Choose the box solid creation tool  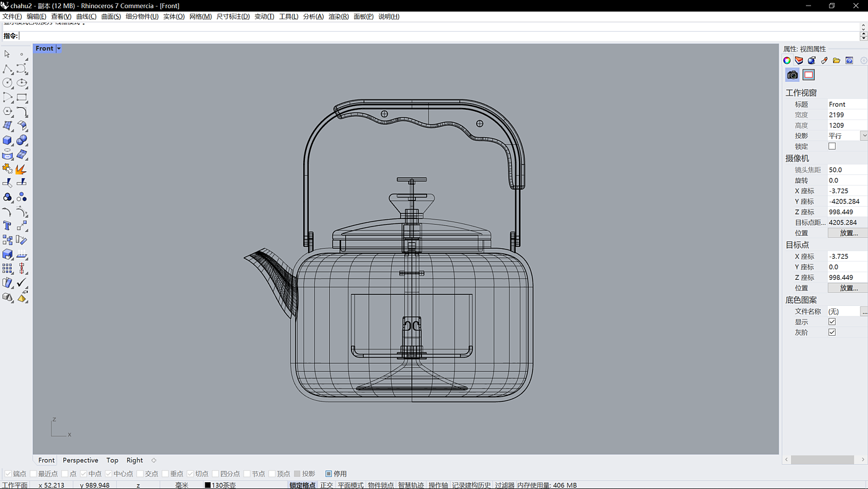click(7, 140)
